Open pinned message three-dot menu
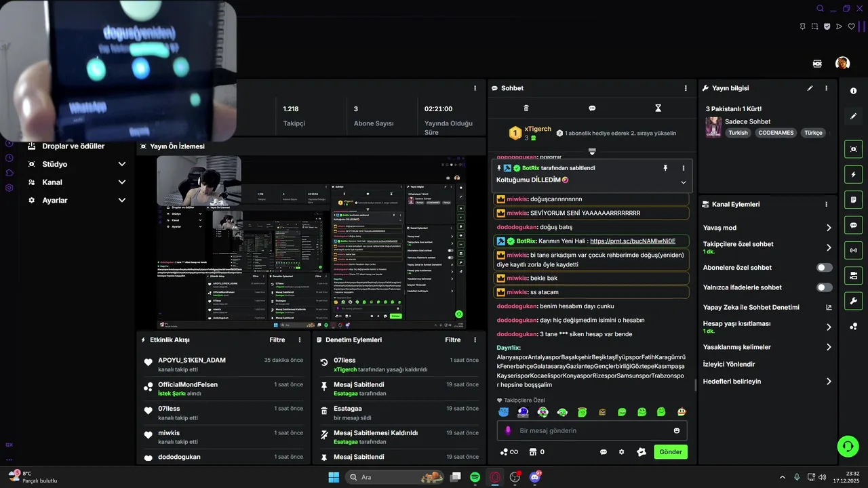Viewport: 868px width, 488px height. (x=684, y=168)
